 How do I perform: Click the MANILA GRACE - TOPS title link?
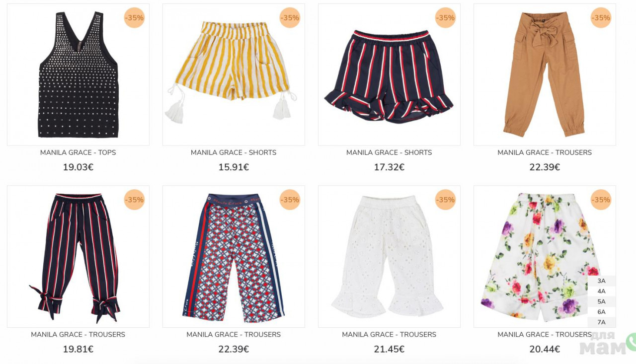pyautogui.click(x=78, y=152)
